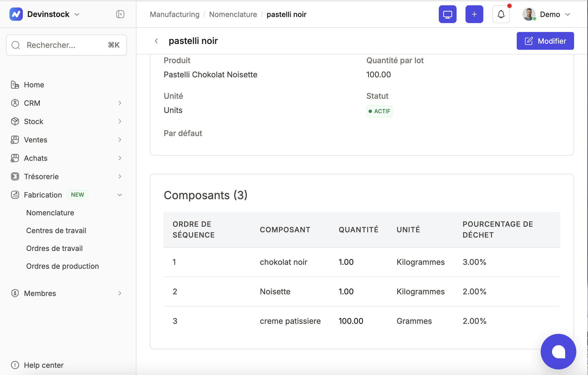This screenshot has width=588, height=375.
Task: Follow the Nomenclature breadcrumb link
Action: coord(233,14)
